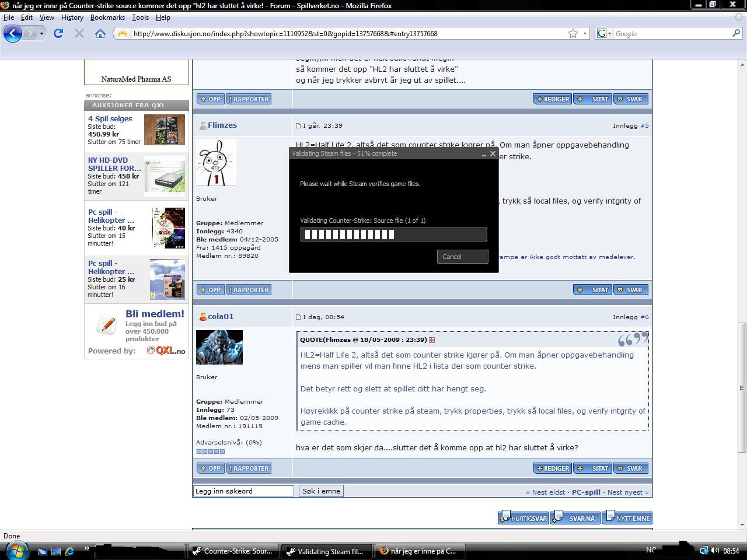Open the URL history dropdown arrow
Image resolution: width=747 pixels, height=560 pixels.
pos(585,33)
